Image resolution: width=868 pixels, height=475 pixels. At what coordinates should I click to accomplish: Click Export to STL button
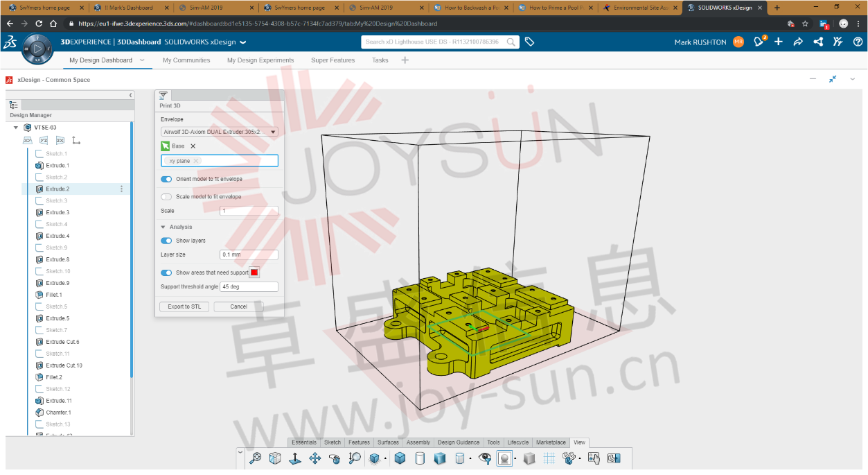(x=184, y=306)
